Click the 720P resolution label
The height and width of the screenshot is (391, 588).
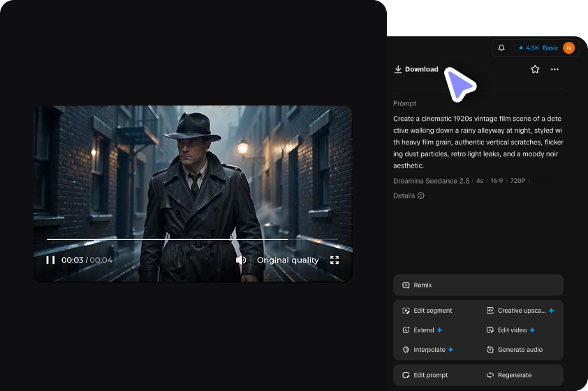click(x=517, y=181)
